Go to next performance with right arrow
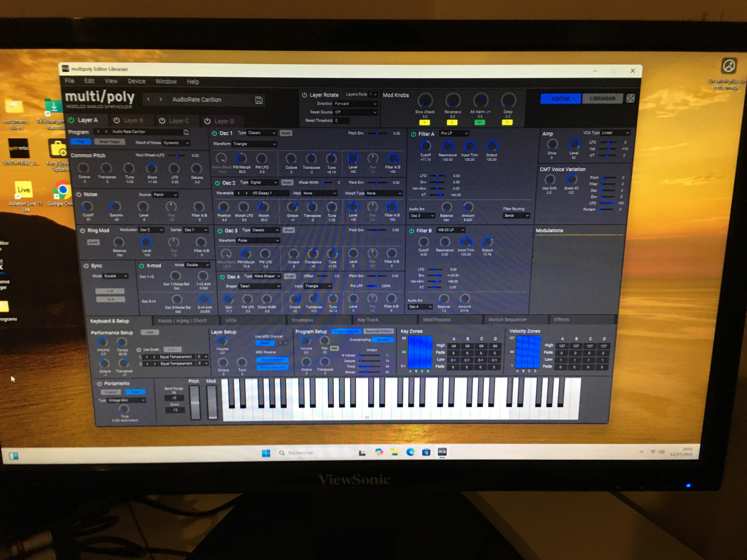 click(161, 99)
